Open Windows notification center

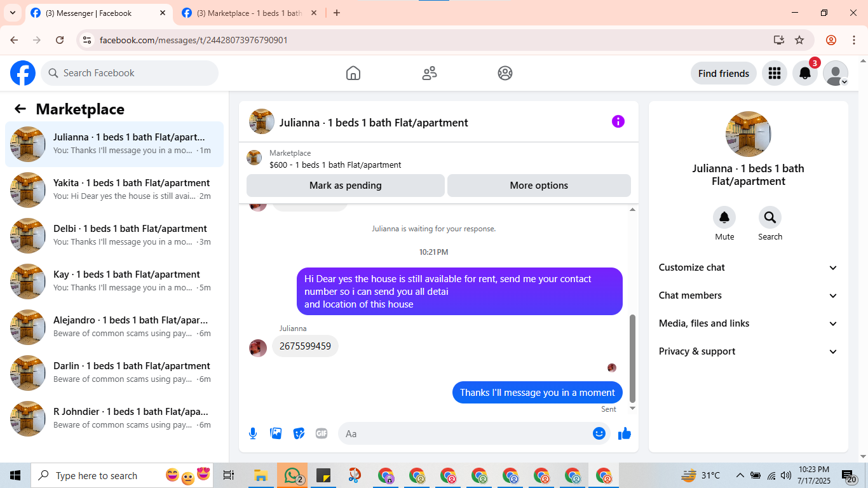click(849, 475)
